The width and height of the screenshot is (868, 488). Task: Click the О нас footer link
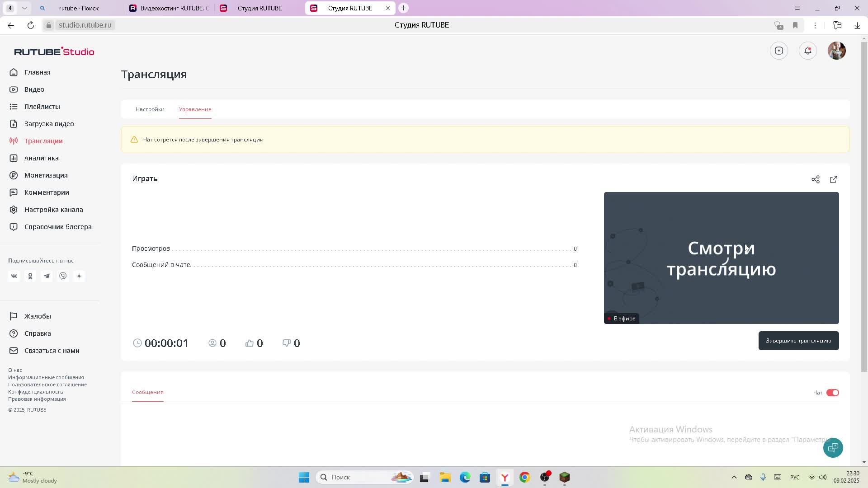(15, 370)
